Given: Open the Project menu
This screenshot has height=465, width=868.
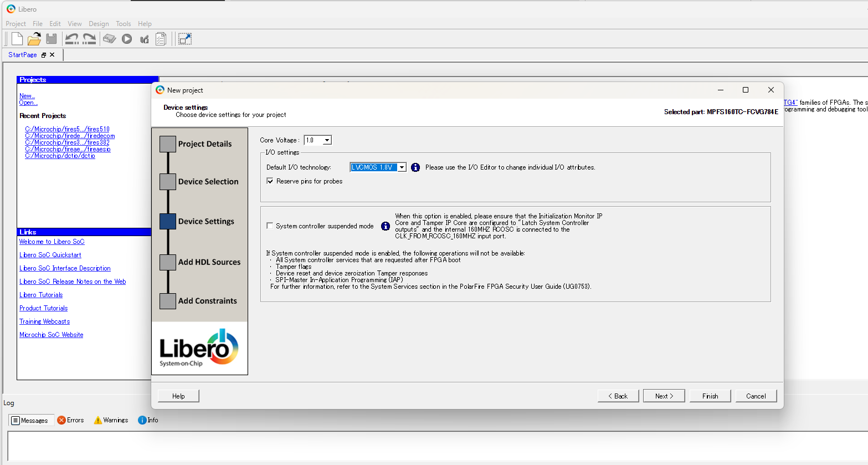Looking at the screenshot, I should [16, 24].
